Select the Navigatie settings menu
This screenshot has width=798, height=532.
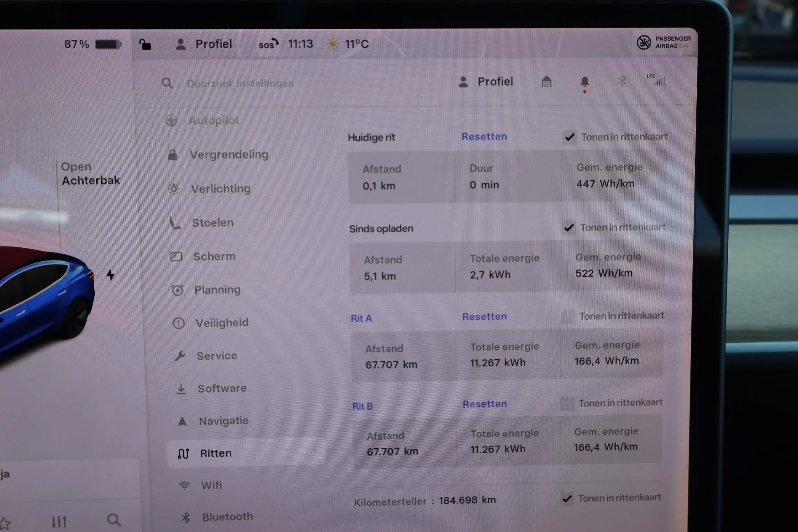223,421
